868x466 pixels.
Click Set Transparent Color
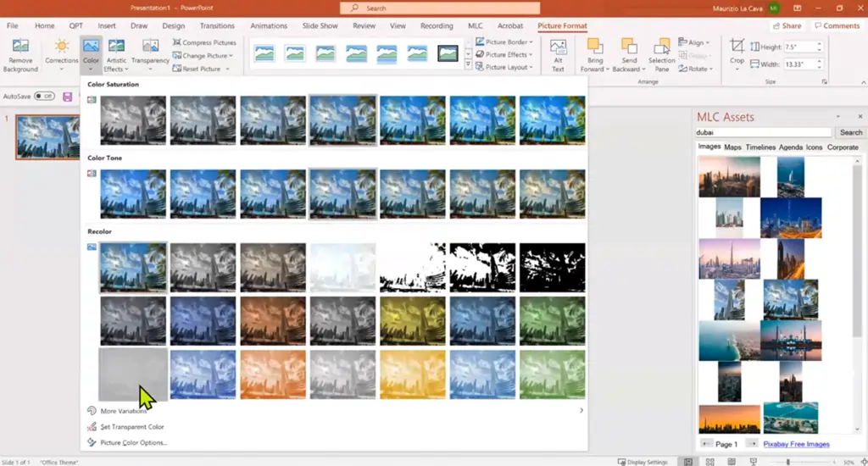[x=126, y=427]
